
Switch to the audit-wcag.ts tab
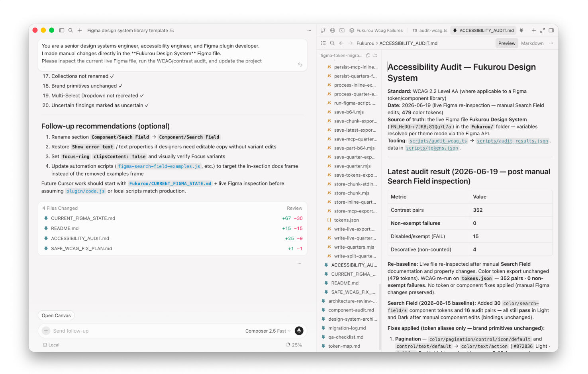[x=430, y=30]
